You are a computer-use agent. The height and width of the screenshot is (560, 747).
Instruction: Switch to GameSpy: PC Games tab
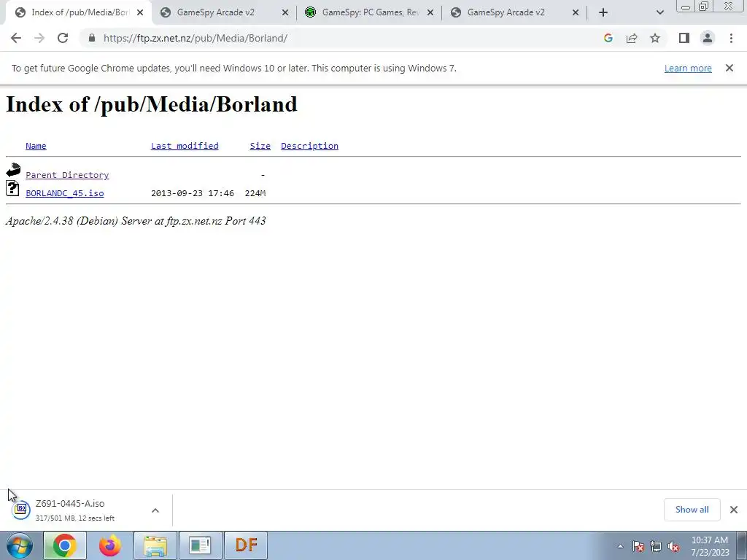[371, 12]
